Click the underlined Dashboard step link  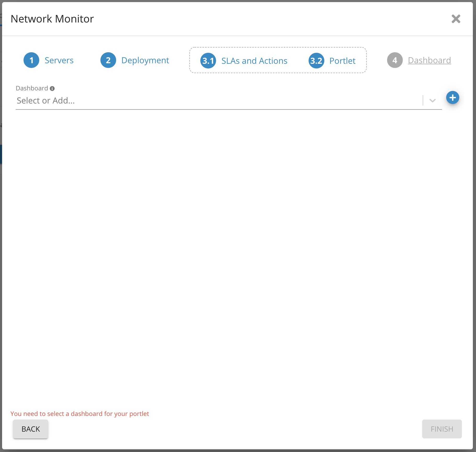coord(429,60)
